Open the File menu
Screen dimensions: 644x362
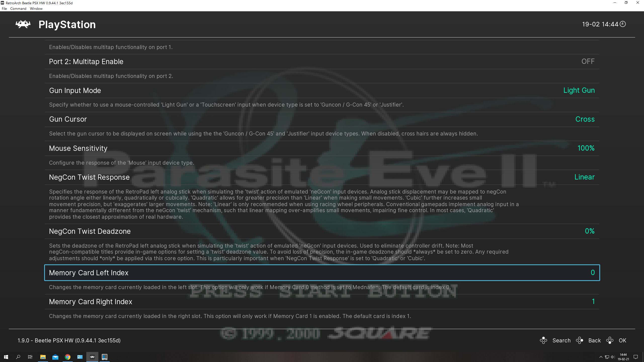tap(5, 8)
